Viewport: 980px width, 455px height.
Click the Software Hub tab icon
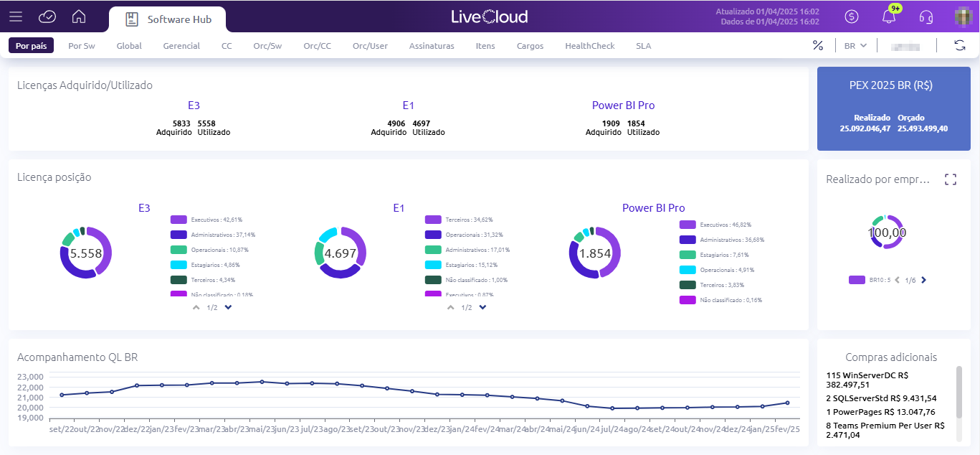(x=132, y=19)
